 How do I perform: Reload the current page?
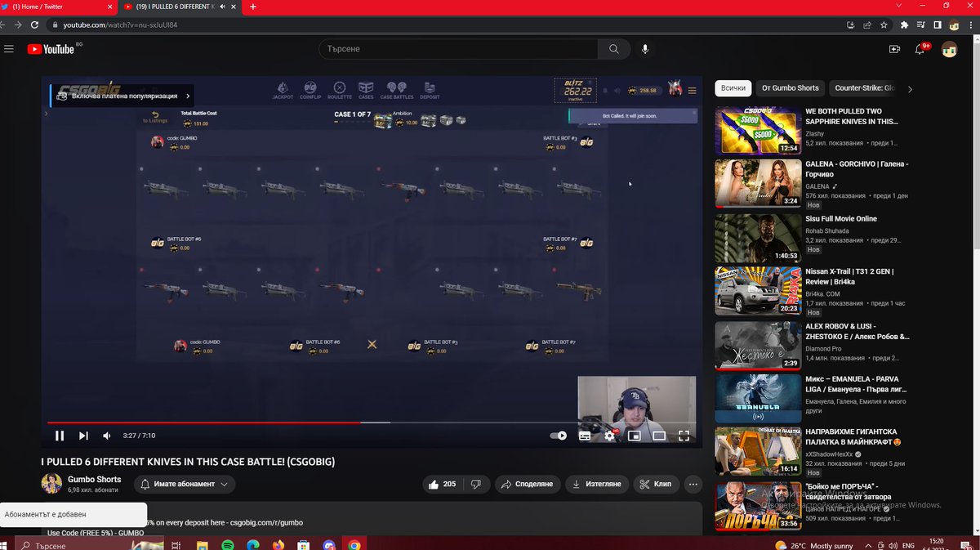(x=33, y=25)
